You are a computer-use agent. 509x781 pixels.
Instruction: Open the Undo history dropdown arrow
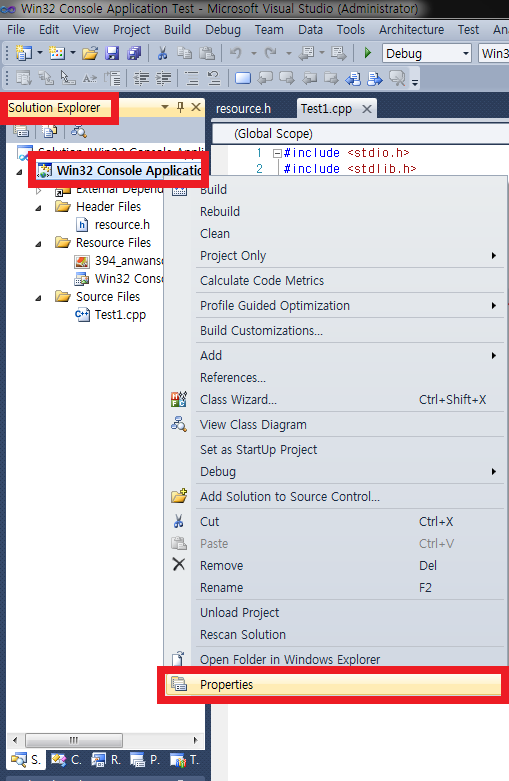[x=254, y=53]
